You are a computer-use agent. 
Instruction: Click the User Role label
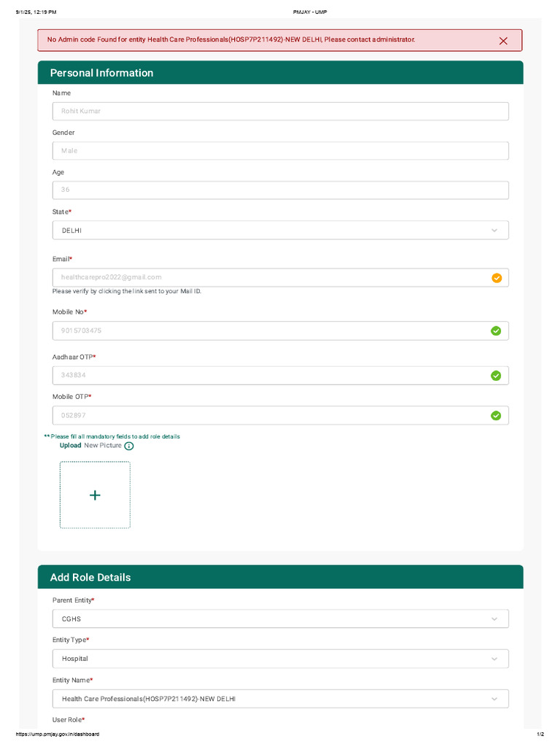click(x=69, y=719)
